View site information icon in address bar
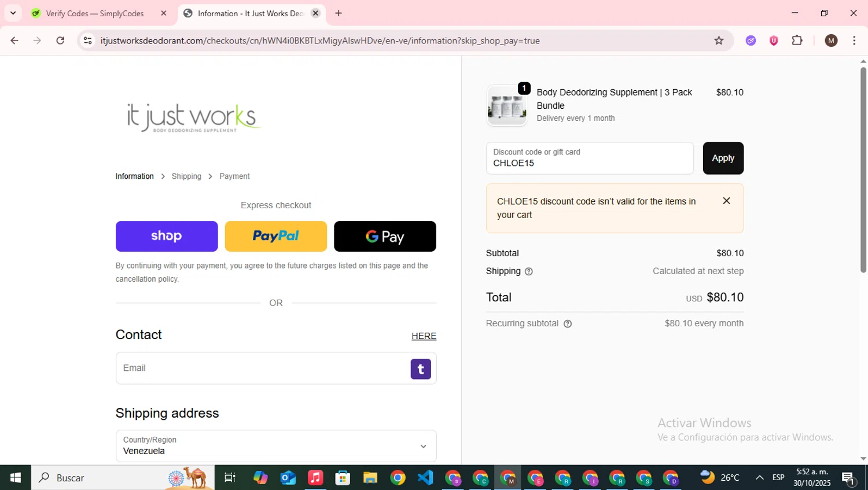The image size is (868, 490). (x=88, y=40)
